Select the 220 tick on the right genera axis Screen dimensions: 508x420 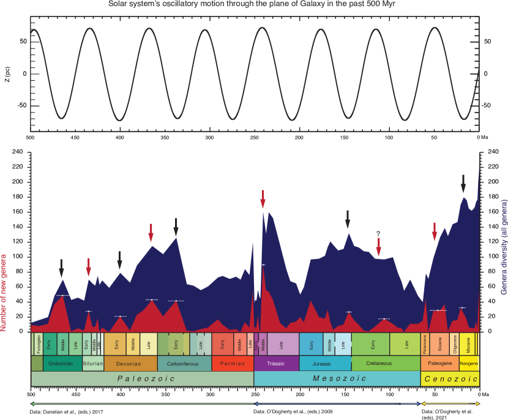493,167
